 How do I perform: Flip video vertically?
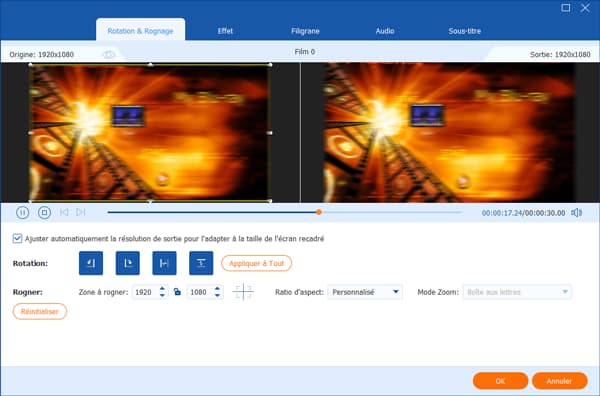(201, 263)
